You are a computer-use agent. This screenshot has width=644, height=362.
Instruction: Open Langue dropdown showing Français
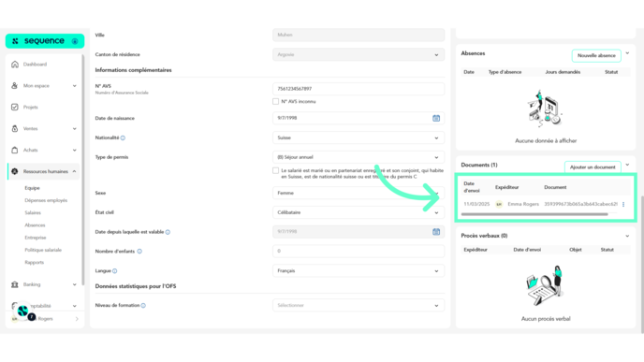pyautogui.click(x=359, y=271)
